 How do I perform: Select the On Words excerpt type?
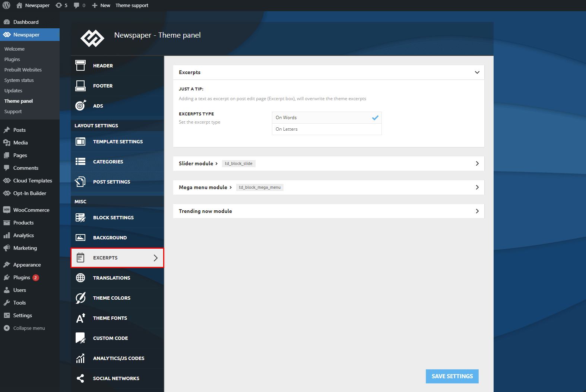(x=327, y=118)
